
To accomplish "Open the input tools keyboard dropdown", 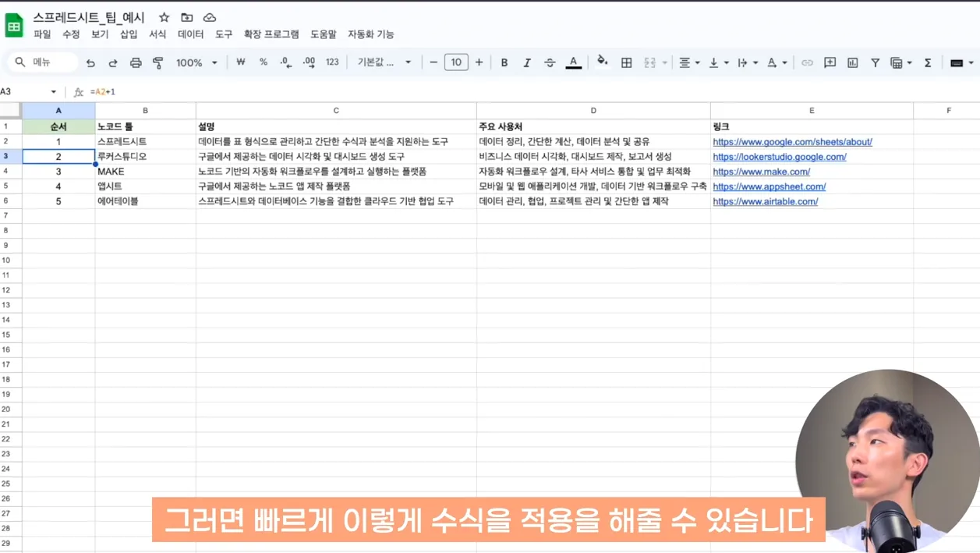I will pyautogui.click(x=962, y=62).
